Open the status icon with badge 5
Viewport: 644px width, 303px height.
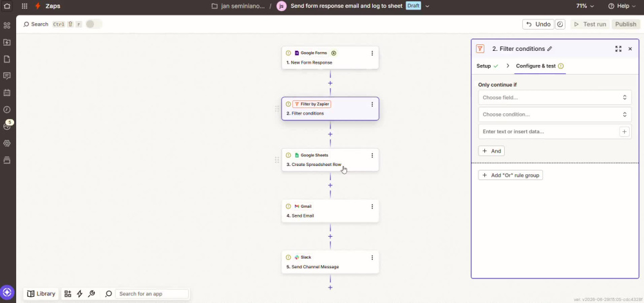tap(6, 126)
